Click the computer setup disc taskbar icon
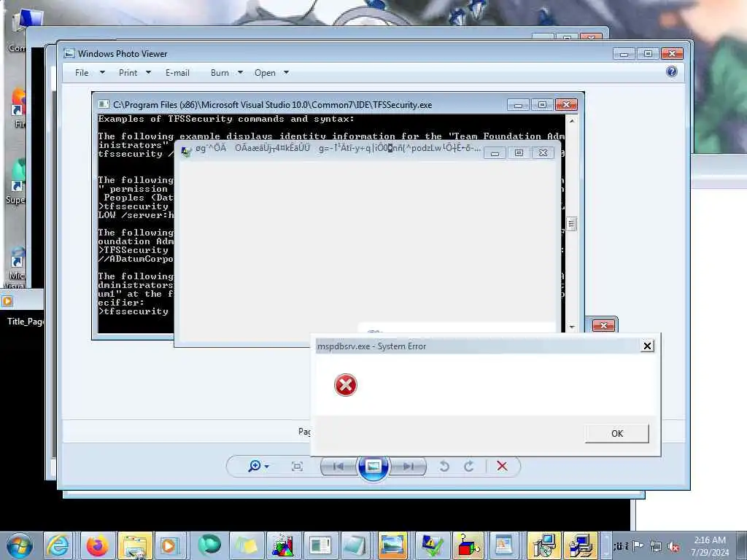This screenshot has width=747, height=560. pos(543,545)
